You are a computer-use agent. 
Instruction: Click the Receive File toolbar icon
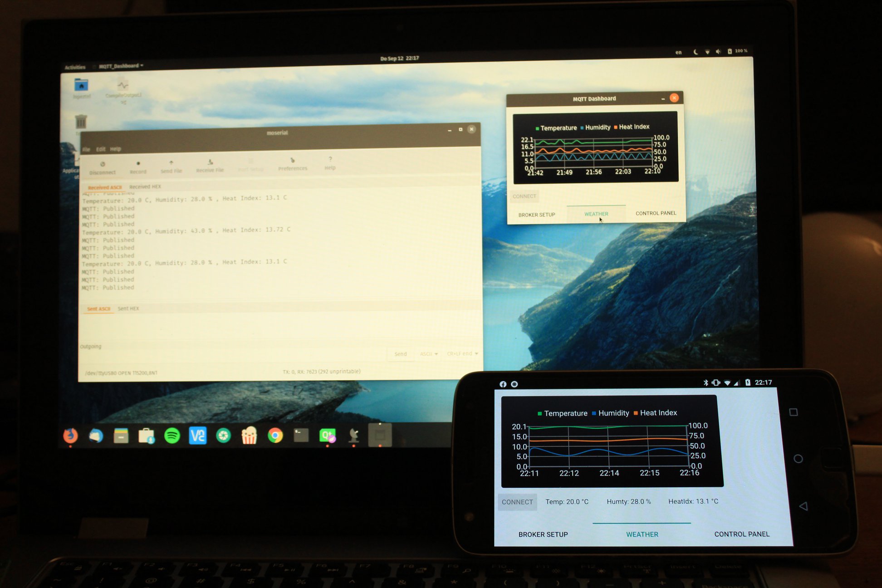coord(210,166)
